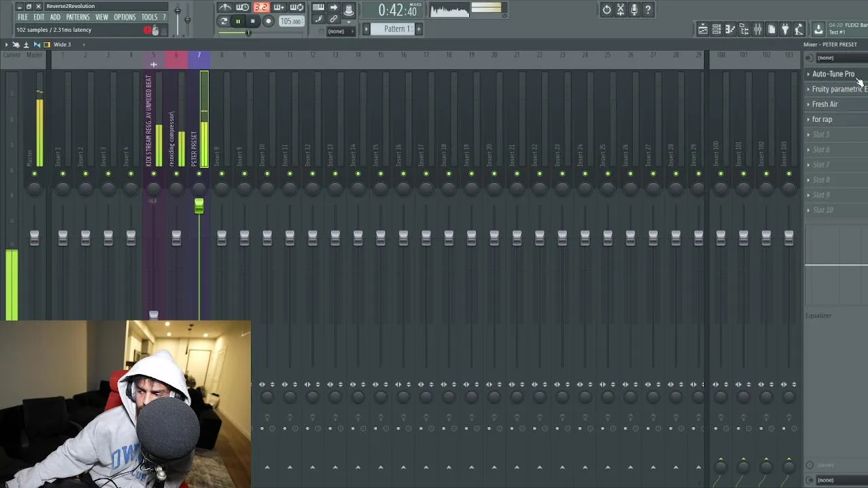This screenshot has width=868, height=488.
Task: Open the FILE menu
Action: coord(22,17)
